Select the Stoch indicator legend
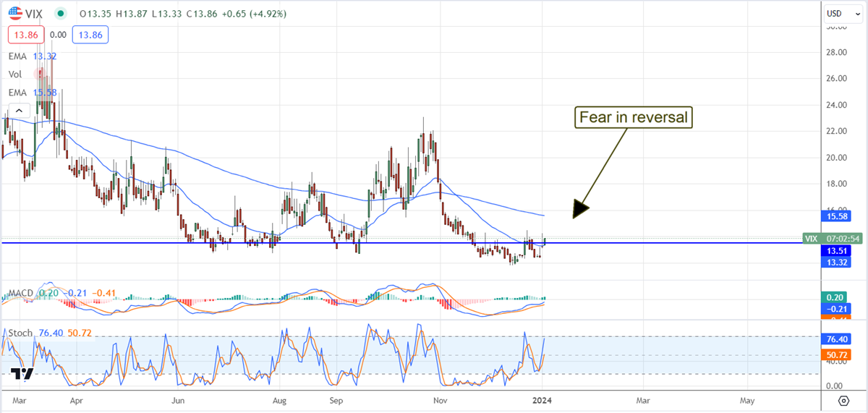The width and height of the screenshot is (868, 413). tap(20, 333)
